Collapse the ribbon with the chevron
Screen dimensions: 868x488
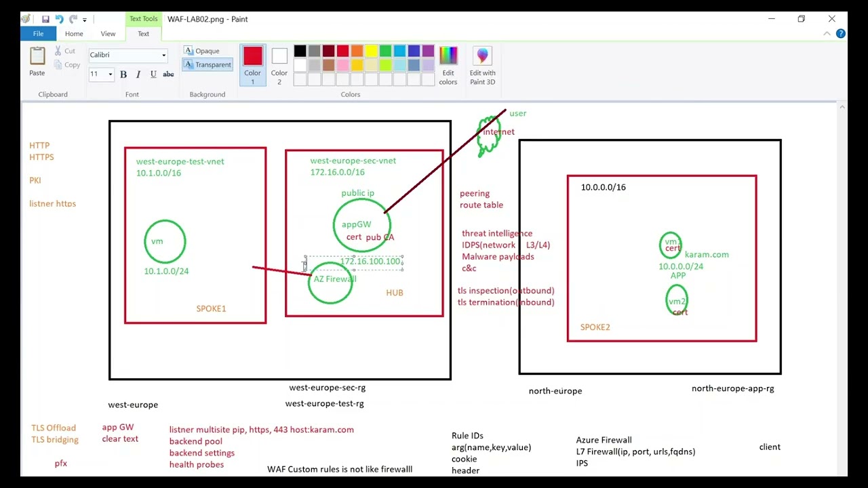[x=827, y=33]
